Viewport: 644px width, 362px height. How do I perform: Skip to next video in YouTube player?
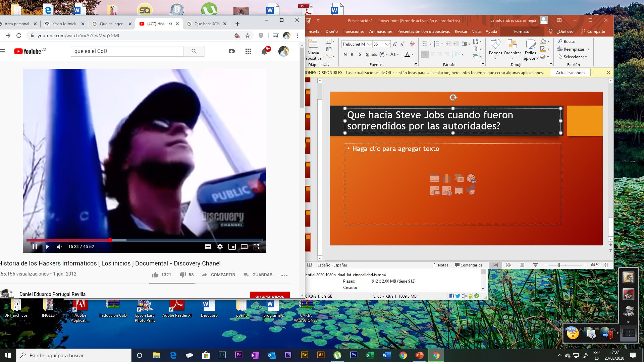48,247
